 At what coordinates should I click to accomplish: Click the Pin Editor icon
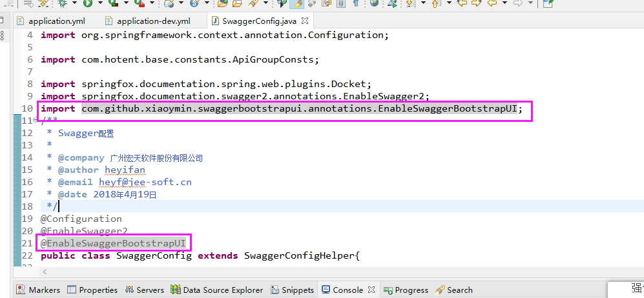[x=548, y=3]
